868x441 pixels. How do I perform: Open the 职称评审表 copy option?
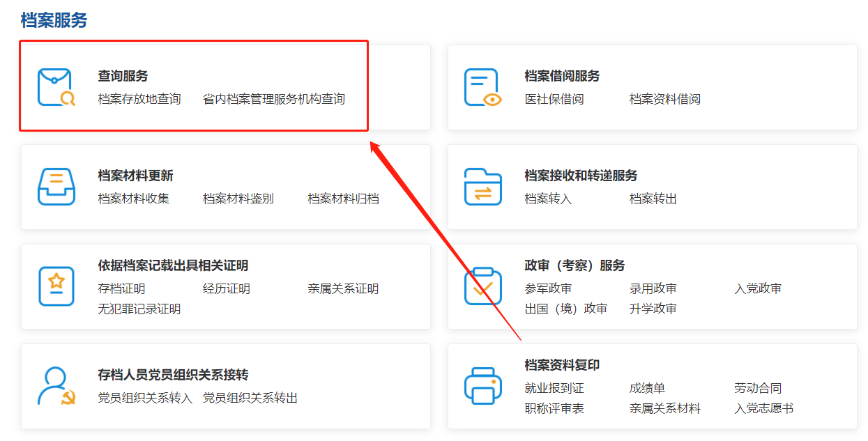(x=554, y=408)
